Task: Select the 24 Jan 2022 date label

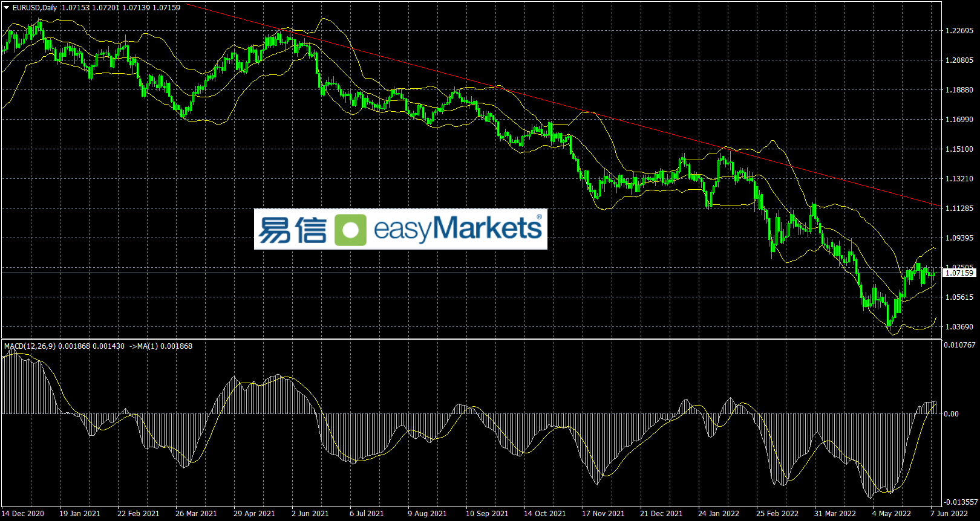Action: 719,514
